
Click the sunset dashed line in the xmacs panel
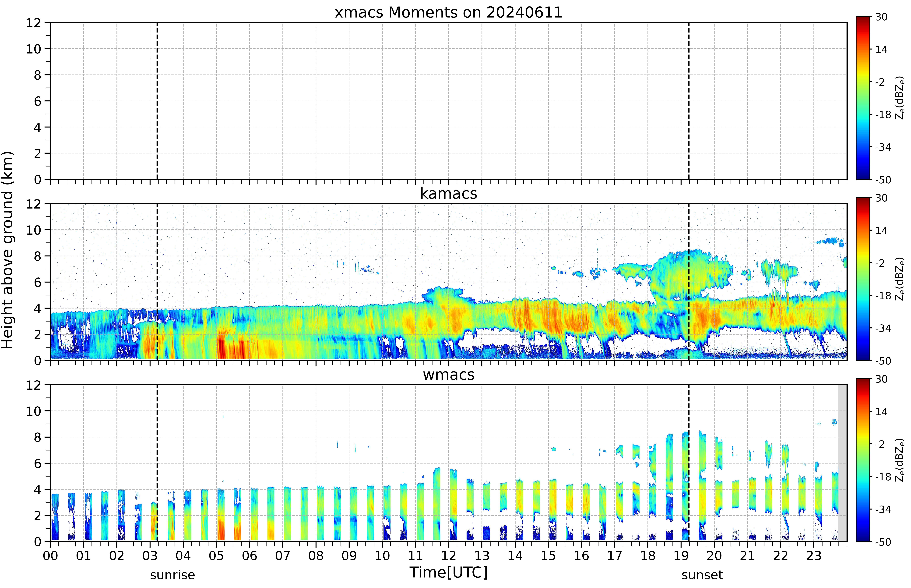point(689,101)
